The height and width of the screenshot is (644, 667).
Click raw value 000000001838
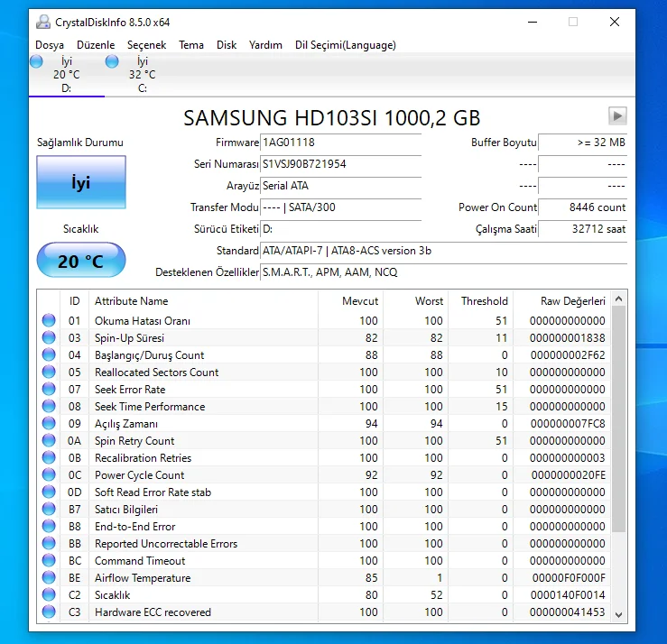tap(567, 338)
